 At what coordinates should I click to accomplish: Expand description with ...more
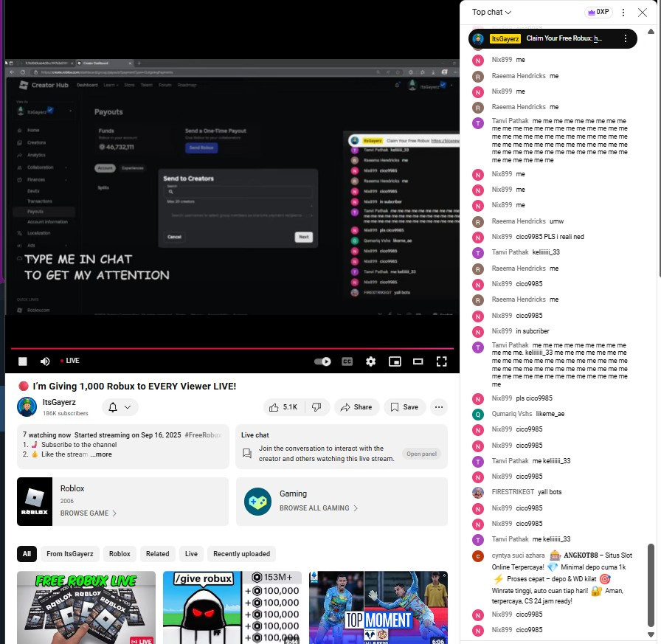(x=101, y=454)
